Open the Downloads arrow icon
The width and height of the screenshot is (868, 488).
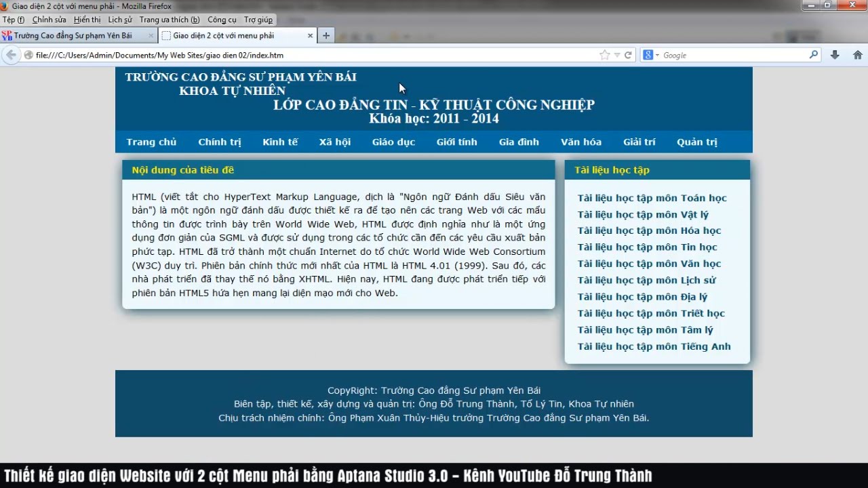click(835, 55)
